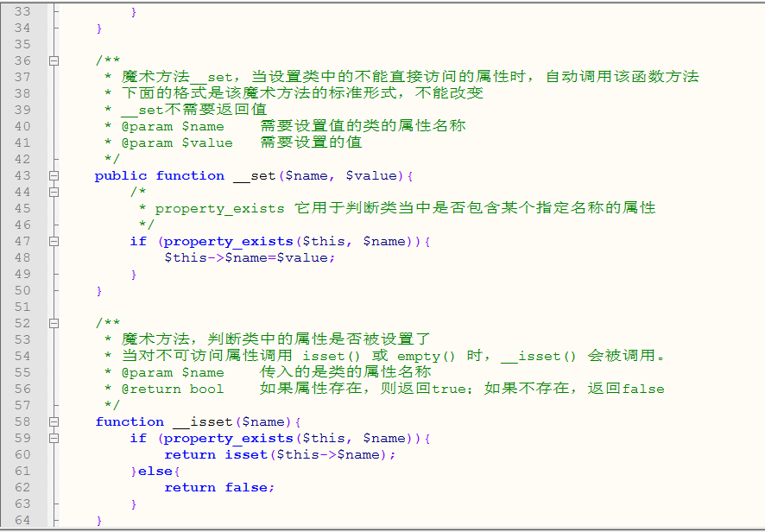Select line number 64 in gutter

22,520
